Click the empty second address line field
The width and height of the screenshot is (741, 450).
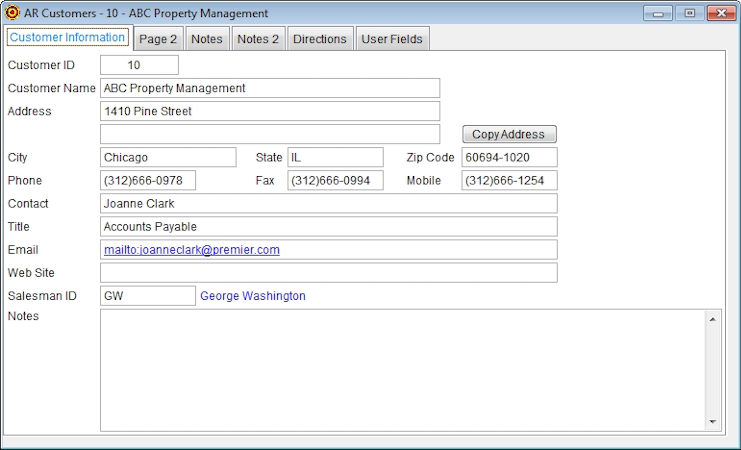[x=270, y=134]
